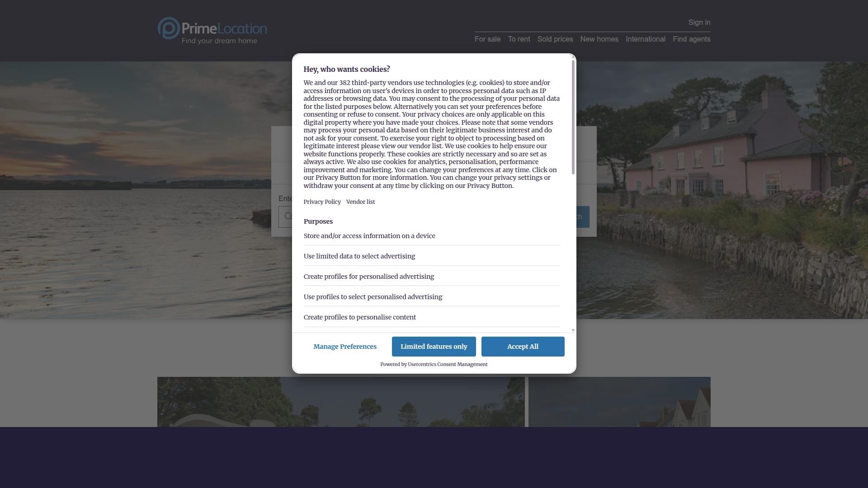Click Accept All cookies button

(x=523, y=347)
